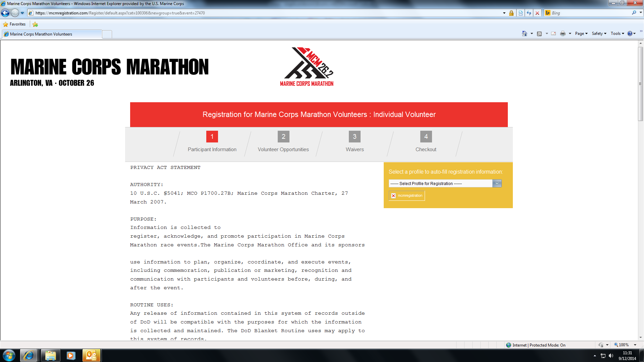Click the Add to Favorites Bar star icon
The width and height of the screenshot is (644, 362).
tap(35, 24)
